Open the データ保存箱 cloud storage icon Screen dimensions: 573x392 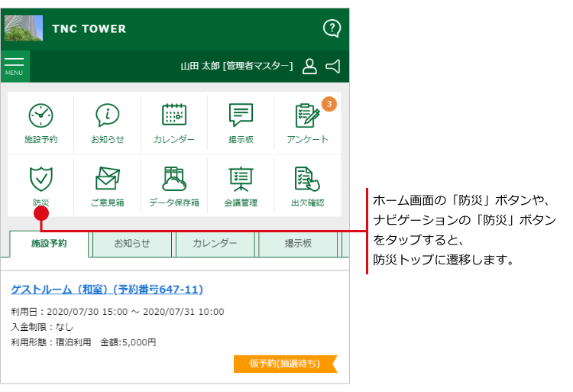tap(174, 179)
